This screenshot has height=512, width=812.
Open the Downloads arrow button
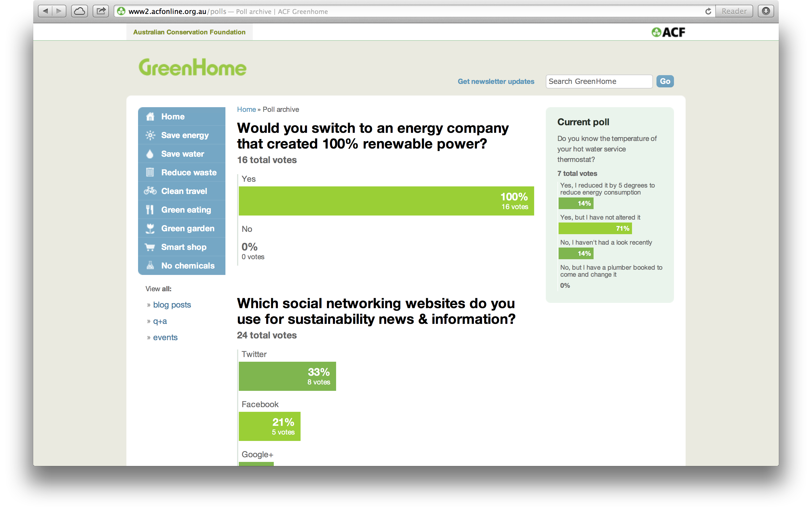click(766, 11)
